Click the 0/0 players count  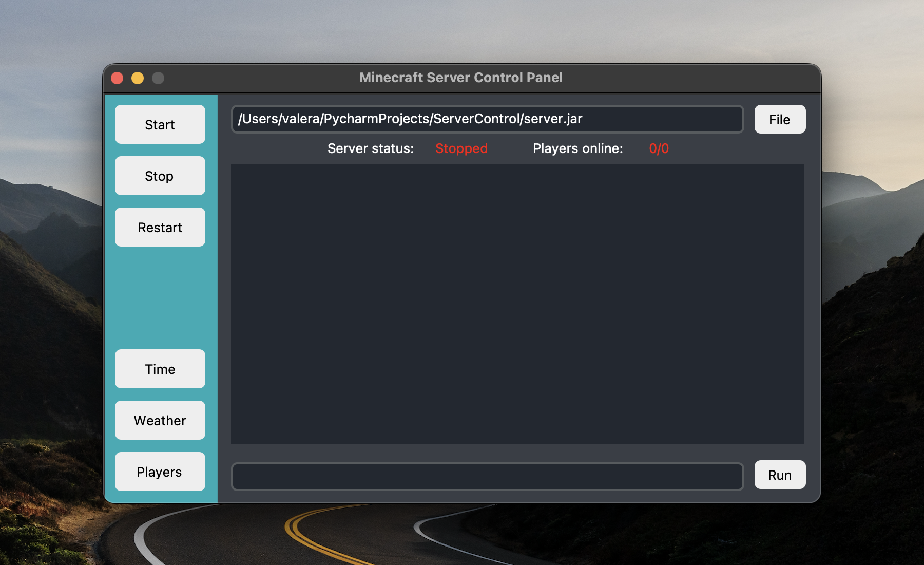659,148
